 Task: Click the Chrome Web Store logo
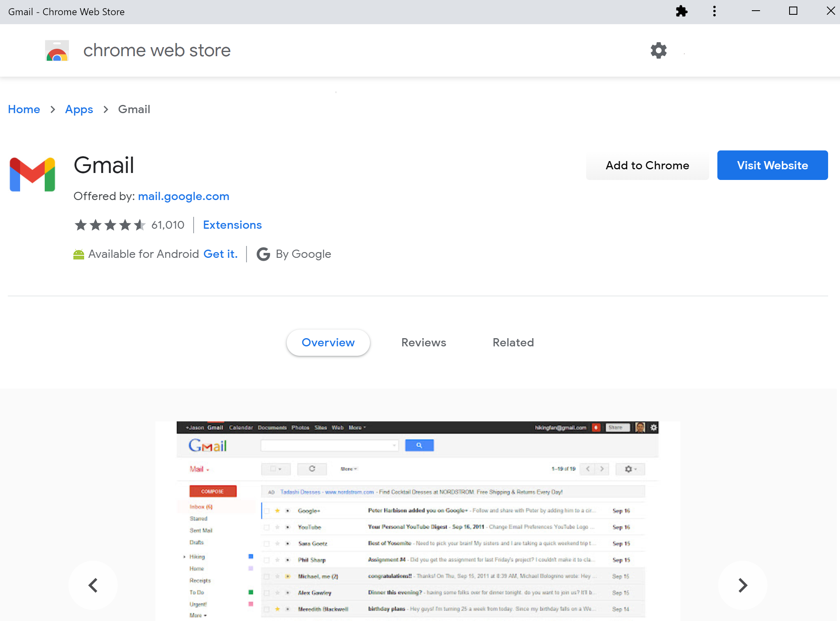[x=57, y=50]
